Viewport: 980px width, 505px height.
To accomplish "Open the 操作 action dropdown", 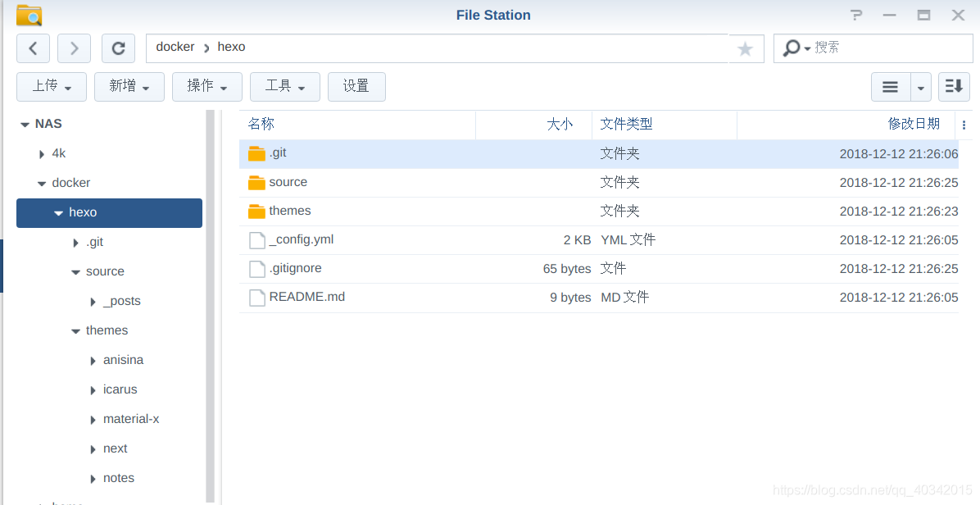I will click(x=206, y=87).
